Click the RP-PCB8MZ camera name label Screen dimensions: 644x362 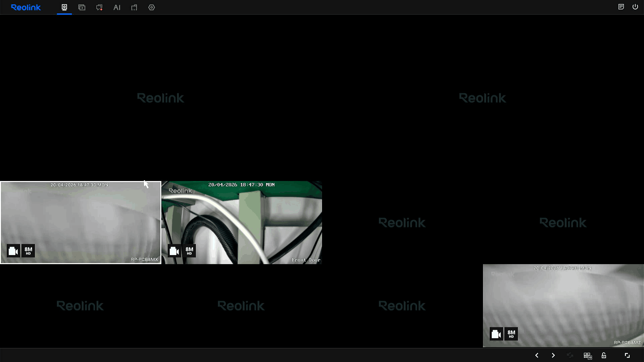point(627,343)
